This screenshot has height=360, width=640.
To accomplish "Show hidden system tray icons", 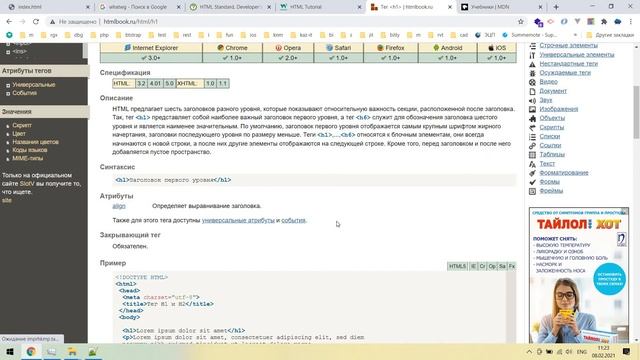I will (529, 352).
